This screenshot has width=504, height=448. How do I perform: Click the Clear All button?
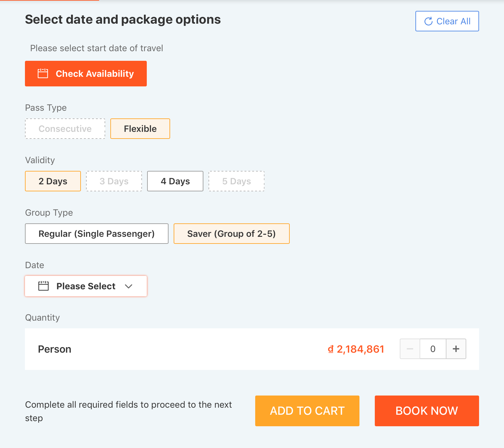pos(447,21)
